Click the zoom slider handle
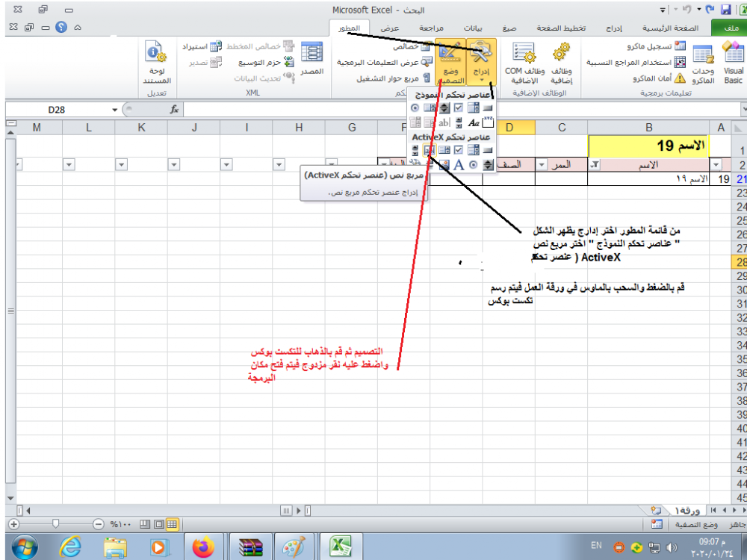The width and height of the screenshot is (747, 560). (x=56, y=524)
